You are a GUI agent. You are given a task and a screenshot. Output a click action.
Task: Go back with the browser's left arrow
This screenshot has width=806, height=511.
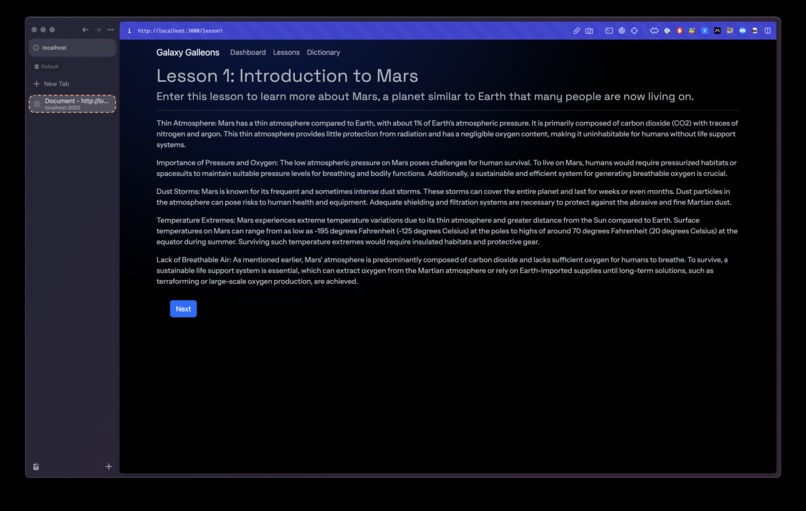tap(85, 30)
